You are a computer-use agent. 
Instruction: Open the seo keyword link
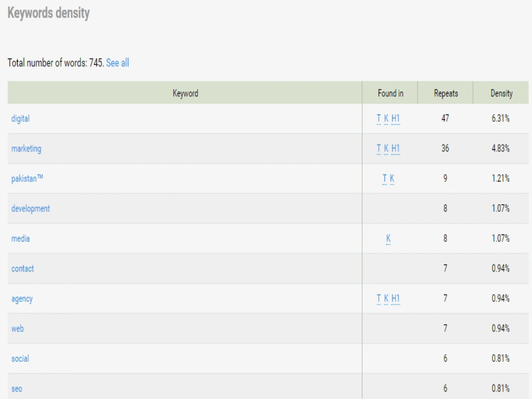click(x=16, y=389)
